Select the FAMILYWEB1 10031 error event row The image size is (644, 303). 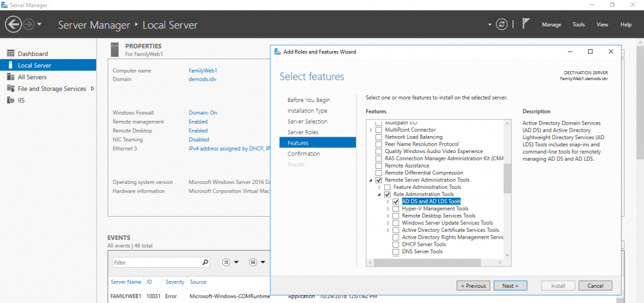click(x=189, y=296)
